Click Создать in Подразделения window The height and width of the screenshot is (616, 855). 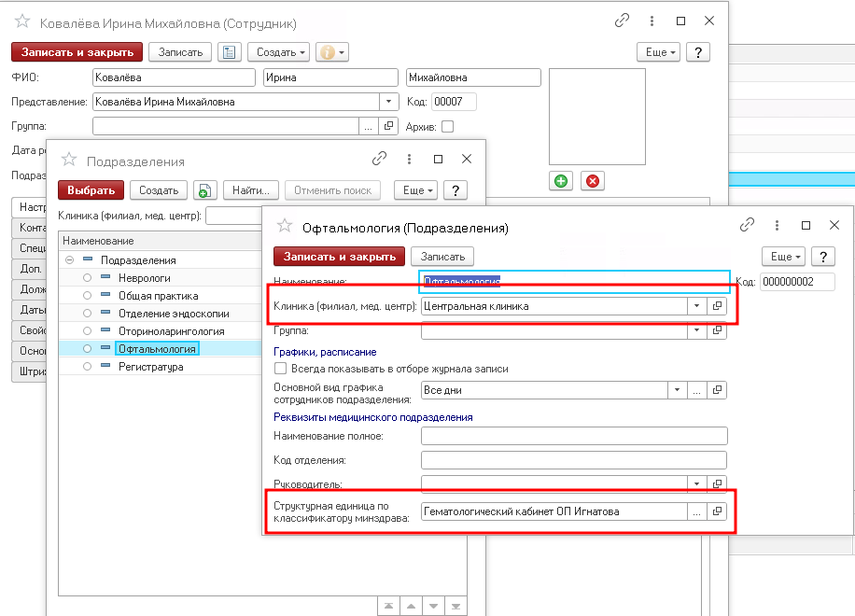tap(159, 190)
